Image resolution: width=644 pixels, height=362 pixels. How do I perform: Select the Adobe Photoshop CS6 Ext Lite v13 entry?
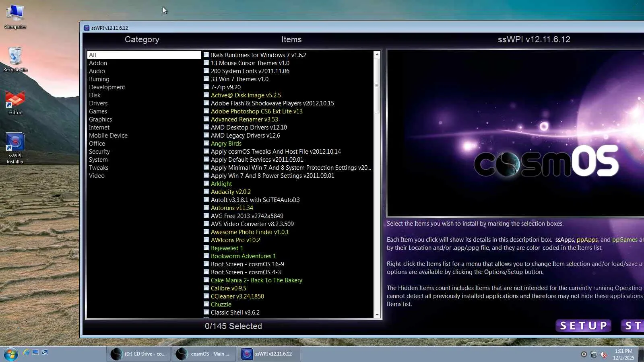256,111
